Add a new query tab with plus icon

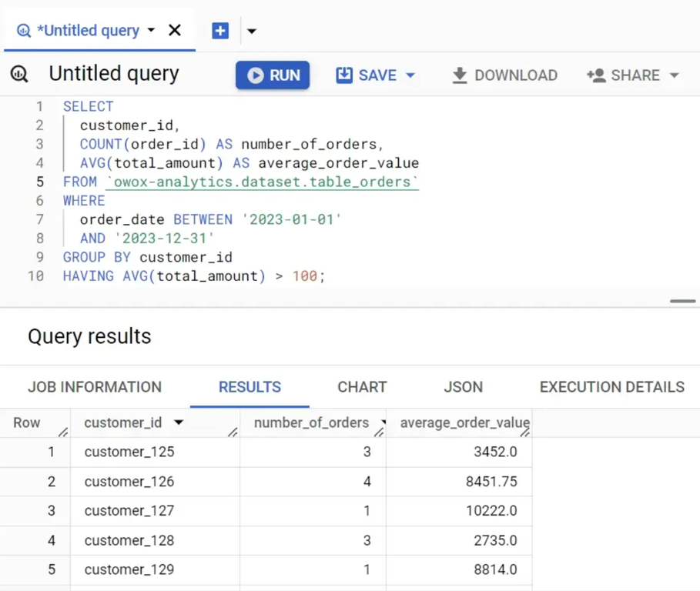point(220,31)
